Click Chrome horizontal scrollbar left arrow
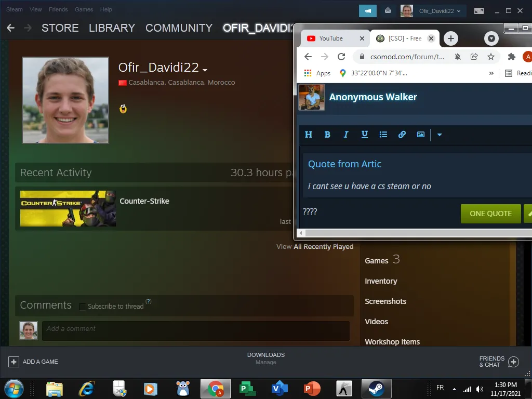532x399 pixels. 301,233
